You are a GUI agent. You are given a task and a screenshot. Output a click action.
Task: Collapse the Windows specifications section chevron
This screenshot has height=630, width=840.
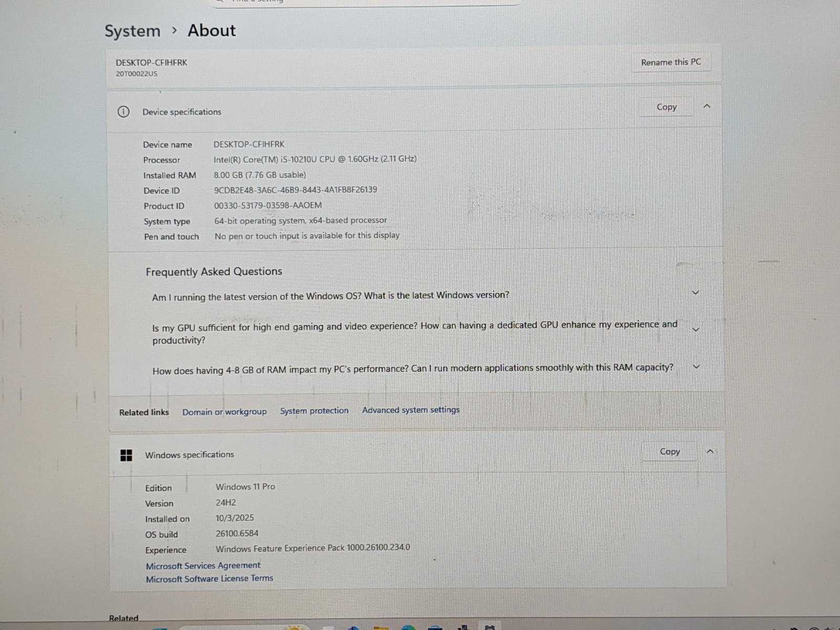(710, 451)
